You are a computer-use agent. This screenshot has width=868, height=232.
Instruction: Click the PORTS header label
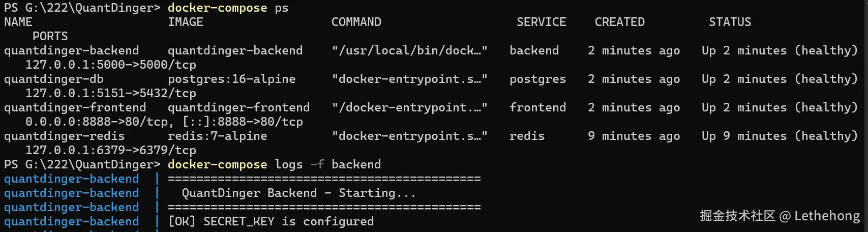[x=50, y=36]
